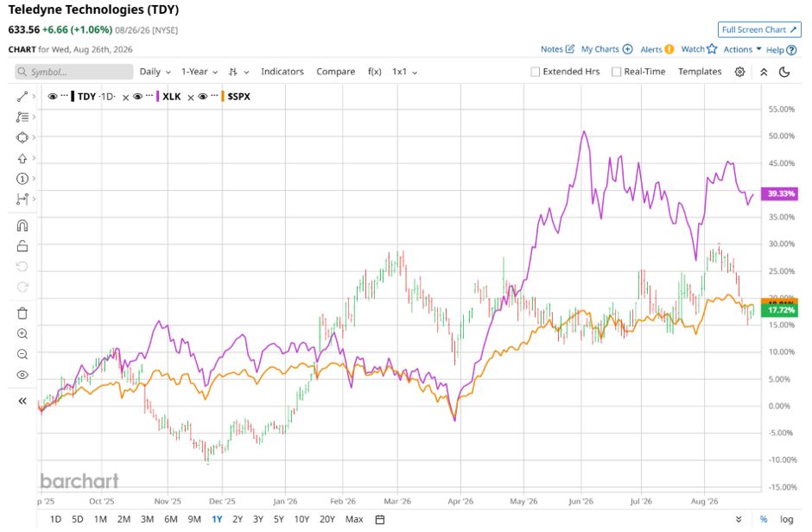Switch to dark mode

[x=784, y=72]
